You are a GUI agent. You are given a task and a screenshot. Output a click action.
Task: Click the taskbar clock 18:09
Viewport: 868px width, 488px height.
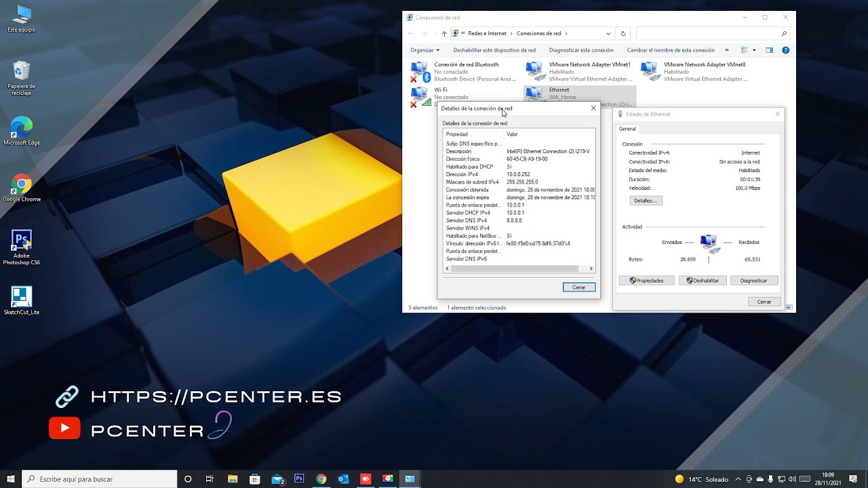(827, 479)
